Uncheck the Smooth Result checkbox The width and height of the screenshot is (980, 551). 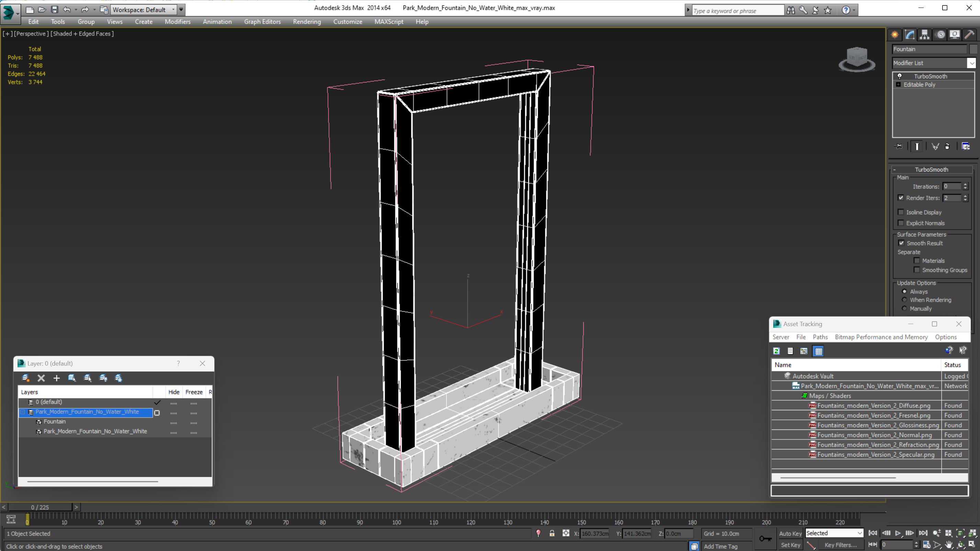tap(901, 243)
